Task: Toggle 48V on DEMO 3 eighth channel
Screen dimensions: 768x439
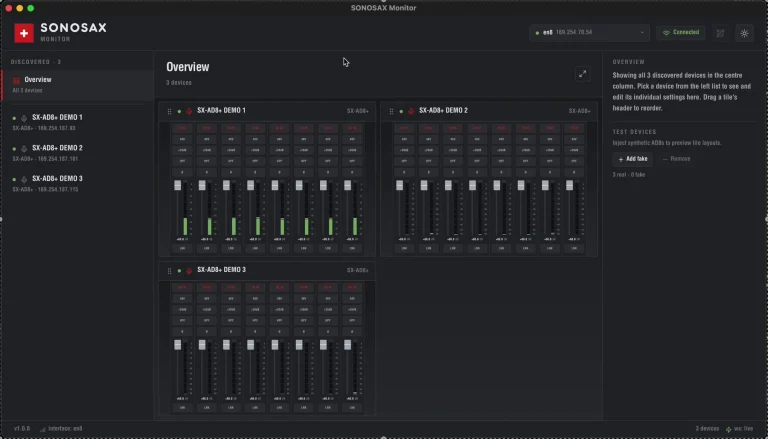Action: point(352,298)
